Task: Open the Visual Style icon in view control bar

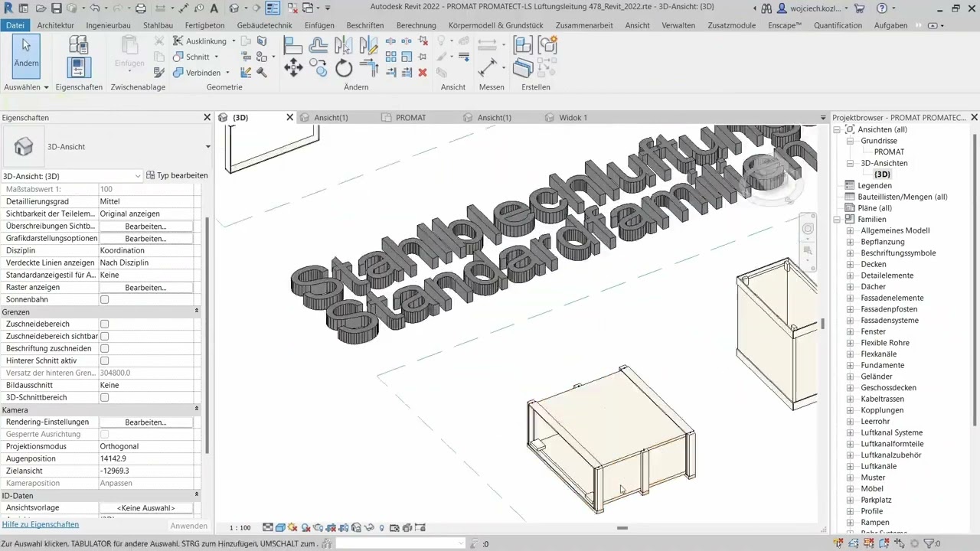Action: 280,527
